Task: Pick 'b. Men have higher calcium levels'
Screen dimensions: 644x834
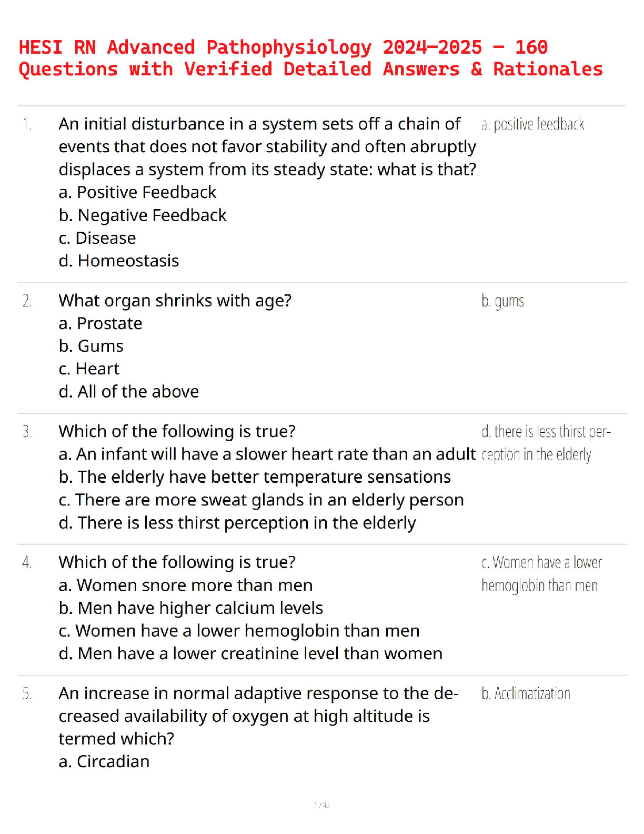Action: (x=191, y=608)
